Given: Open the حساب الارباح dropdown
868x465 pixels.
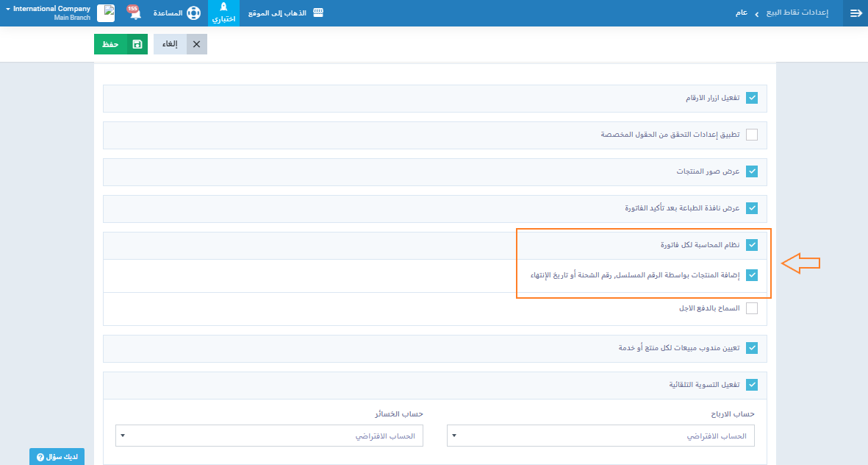Looking at the screenshot, I should click(600, 436).
